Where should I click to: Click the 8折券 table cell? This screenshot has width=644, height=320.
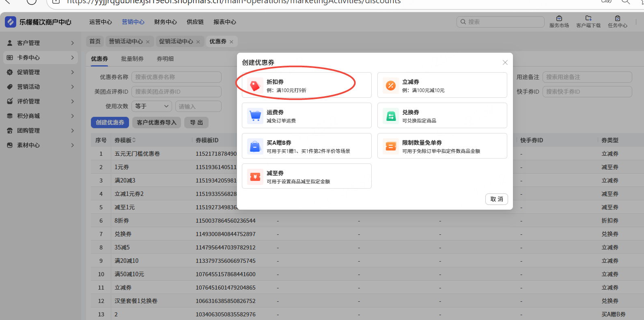point(122,221)
